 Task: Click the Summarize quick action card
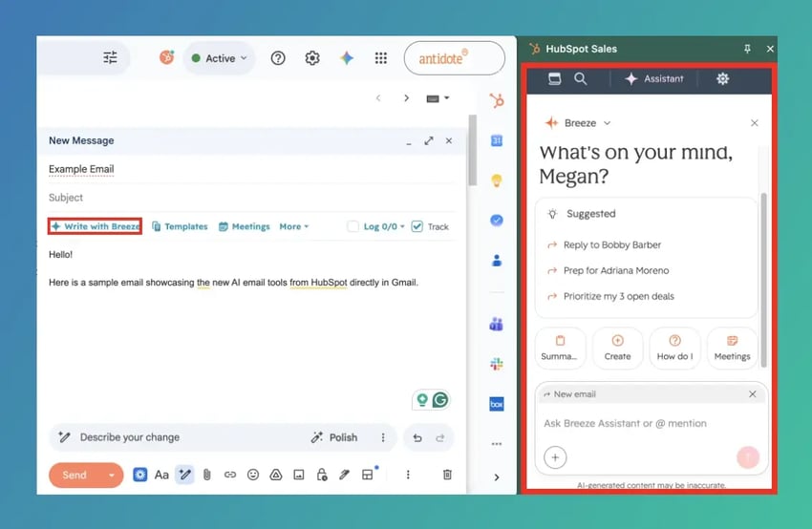[x=560, y=349]
